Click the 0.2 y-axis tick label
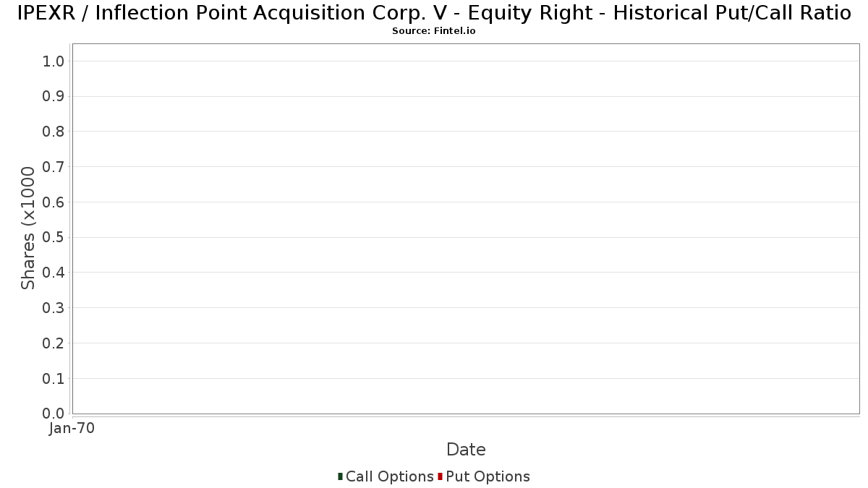The height and width of the screenshot is (488, 868). (x=54, y=343)
